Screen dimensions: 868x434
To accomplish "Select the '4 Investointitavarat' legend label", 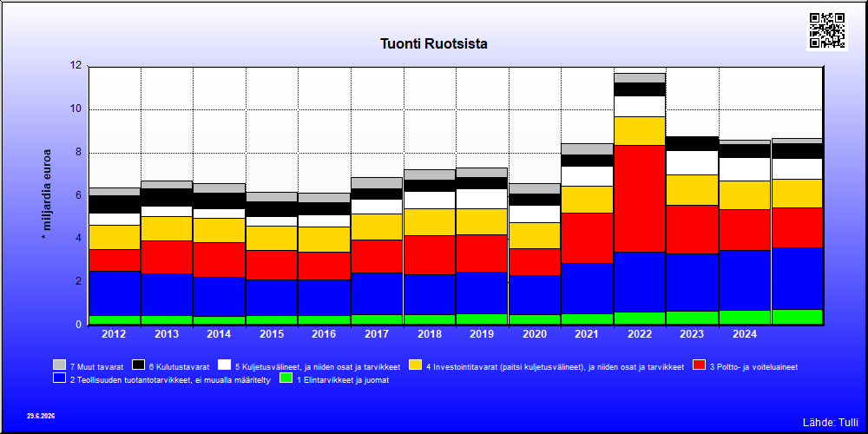I will pos(556,366).
